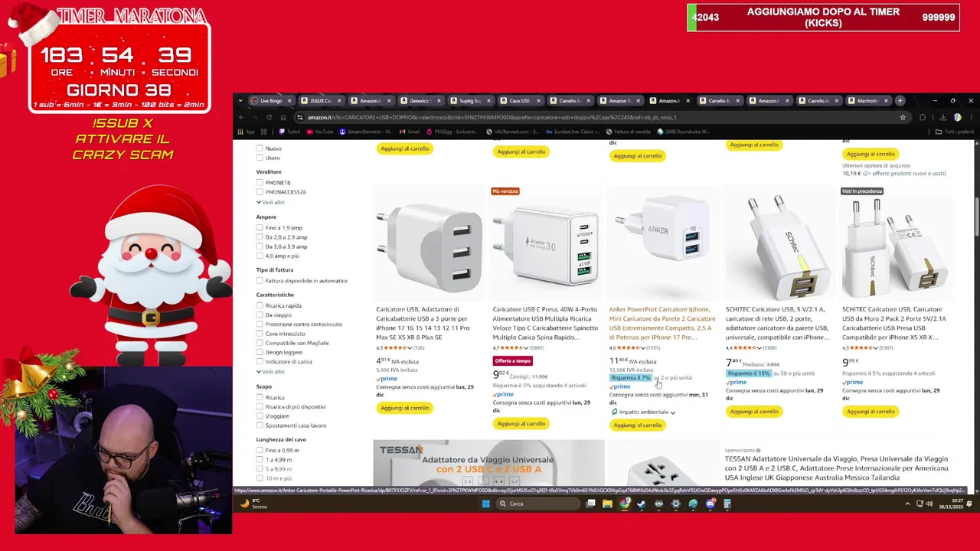Screen dimensions: 980x551
Task: Open Chrome from the taskbar
Action: (625, 504)
